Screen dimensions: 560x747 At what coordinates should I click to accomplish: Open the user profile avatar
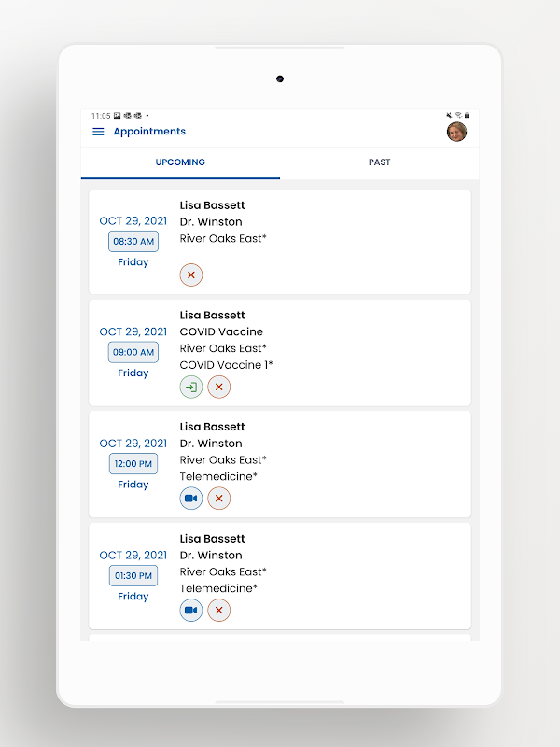pos(456,132)
